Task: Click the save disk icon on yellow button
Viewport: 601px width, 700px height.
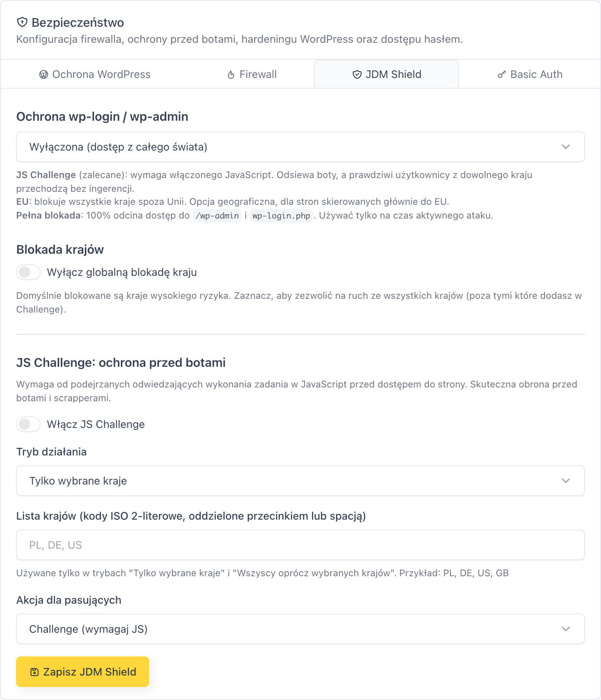Action: [x=34, y=672]
